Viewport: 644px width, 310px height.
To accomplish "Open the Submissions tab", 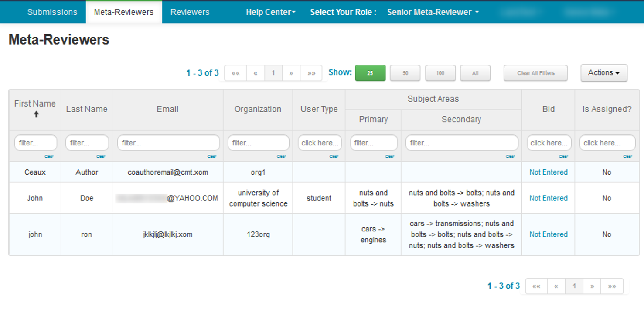I will [52, 12].
